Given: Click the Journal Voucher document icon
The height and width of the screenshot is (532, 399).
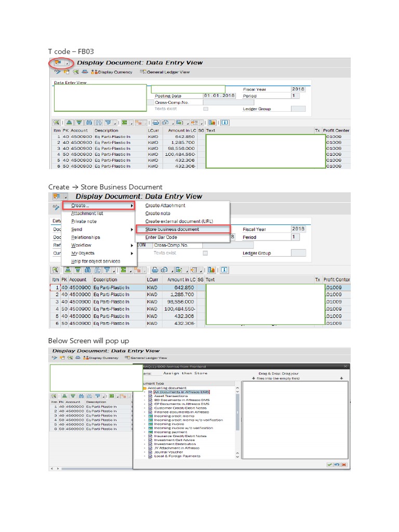Looking at the screenshot, I should (x=150, y=452).
